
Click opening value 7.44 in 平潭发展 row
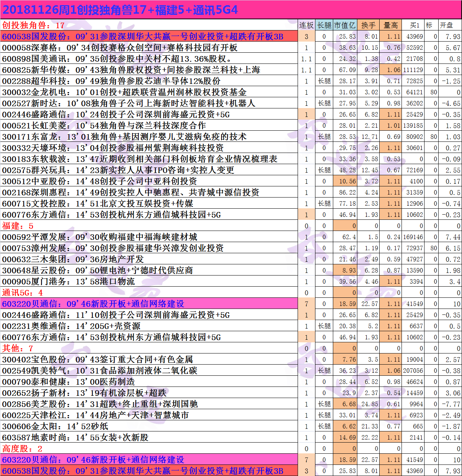coord(450,237)
